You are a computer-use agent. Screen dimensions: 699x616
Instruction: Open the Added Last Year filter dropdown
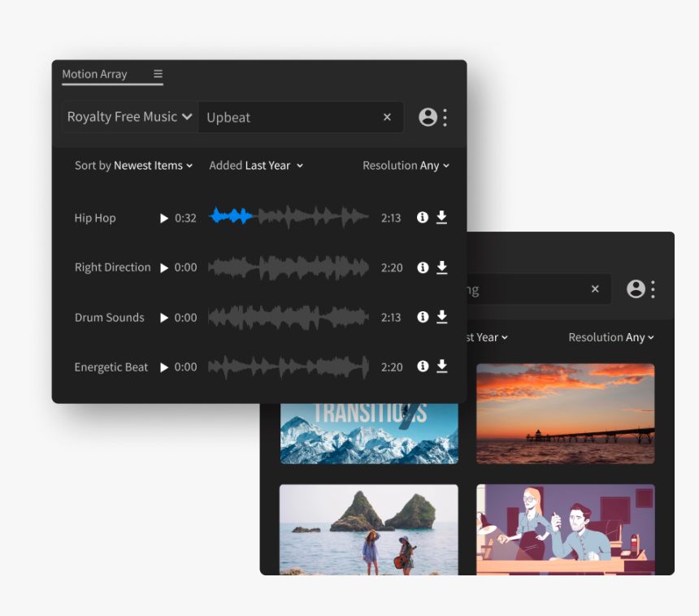click(256, 166)
